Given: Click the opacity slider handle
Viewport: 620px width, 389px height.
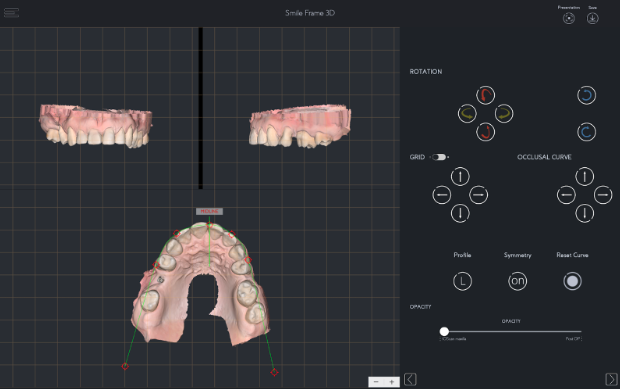Looking at the screenshot, I should [x=444, y=331].
